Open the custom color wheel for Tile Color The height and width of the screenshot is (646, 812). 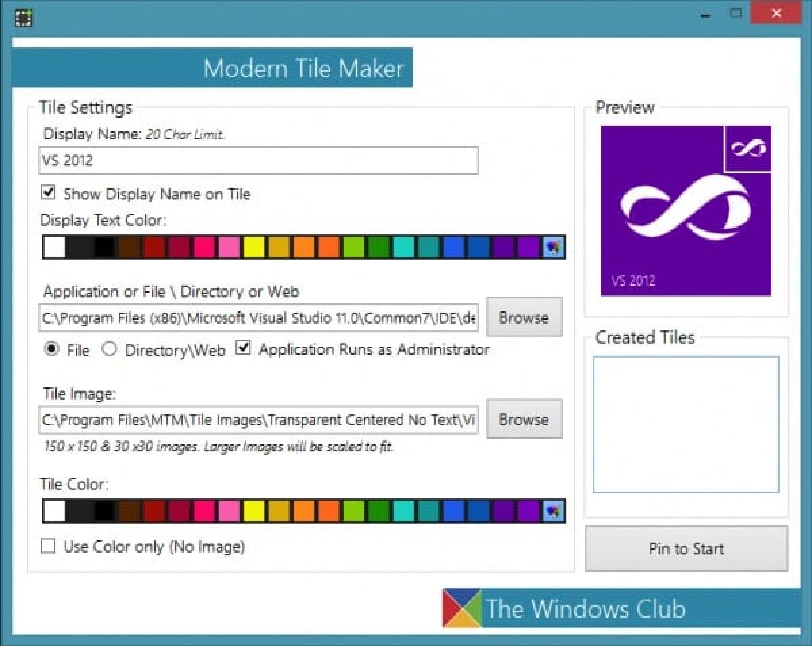coord(553,511)
